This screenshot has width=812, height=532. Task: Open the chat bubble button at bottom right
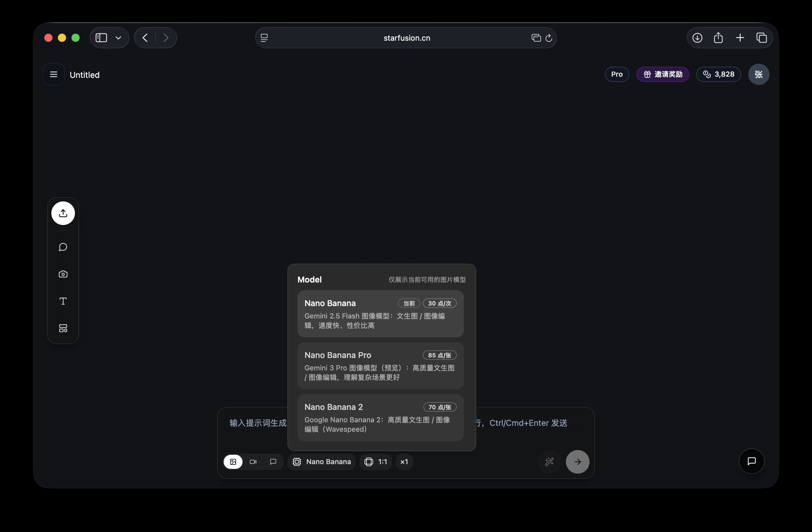click(751, 461)
